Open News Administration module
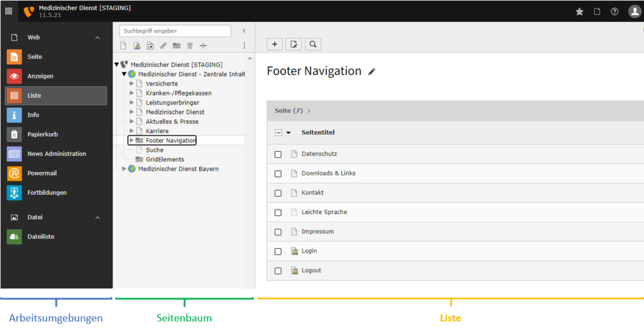The height and width of the screenshot is (330, 644). 56,154
